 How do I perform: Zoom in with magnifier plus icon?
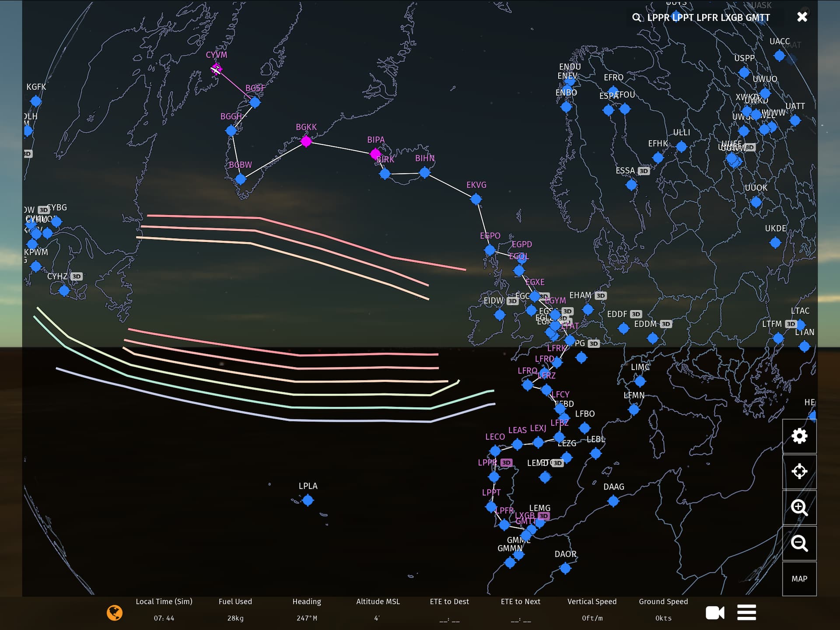[799, 507]
